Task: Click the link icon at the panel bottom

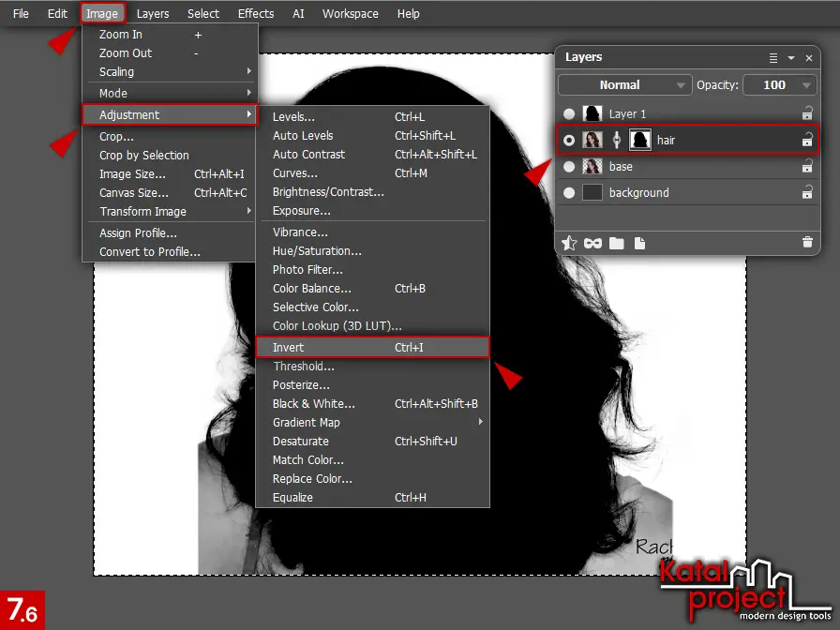Action: click(x=591, y=243)
